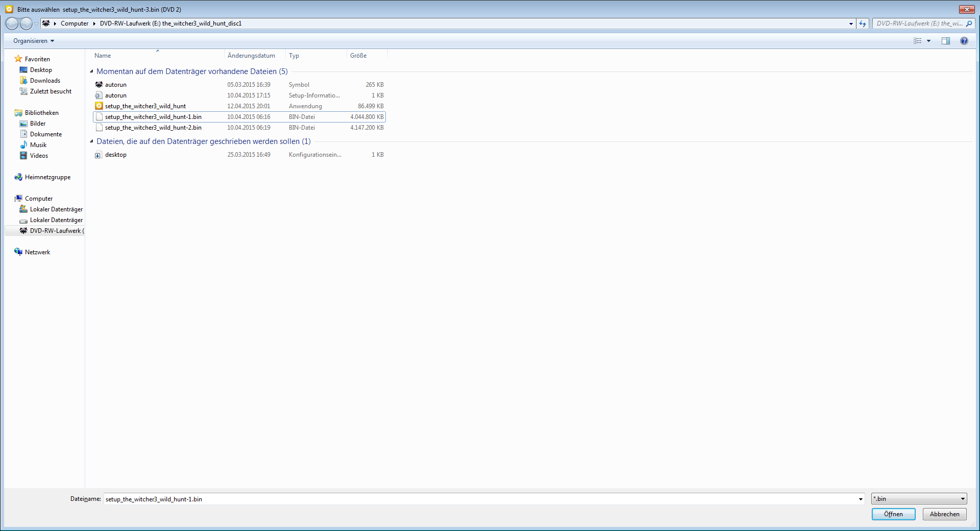
Task: Click the Abbrechen button
Action: [944, 514]
